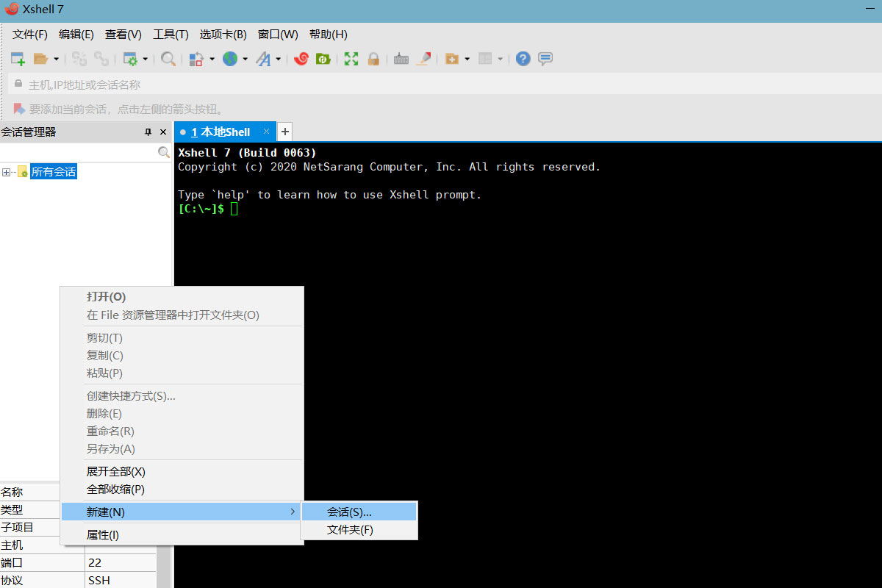882x588 pixels.
Task: Expand the Font dropdown arrow
Action: [x=278, y=59]
